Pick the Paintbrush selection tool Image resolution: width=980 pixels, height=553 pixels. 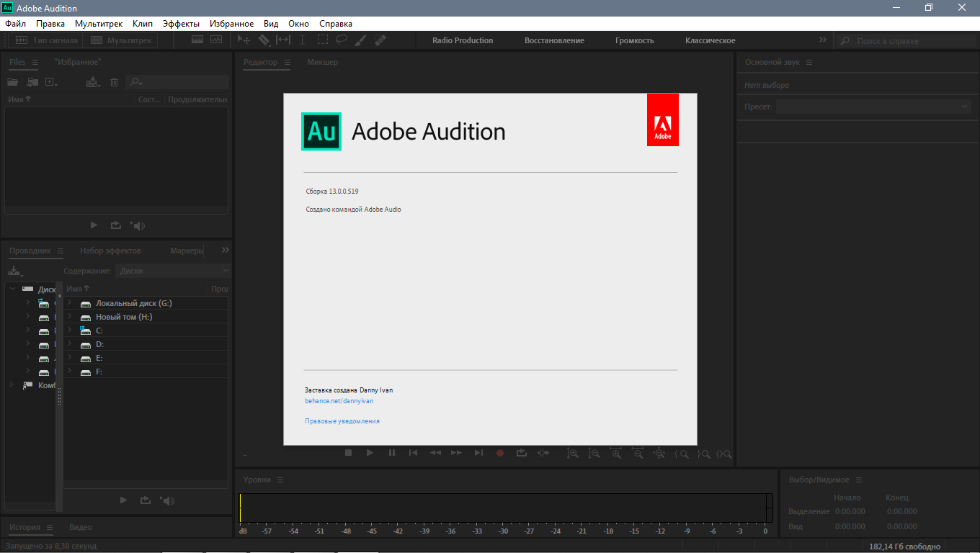[361, 40]
